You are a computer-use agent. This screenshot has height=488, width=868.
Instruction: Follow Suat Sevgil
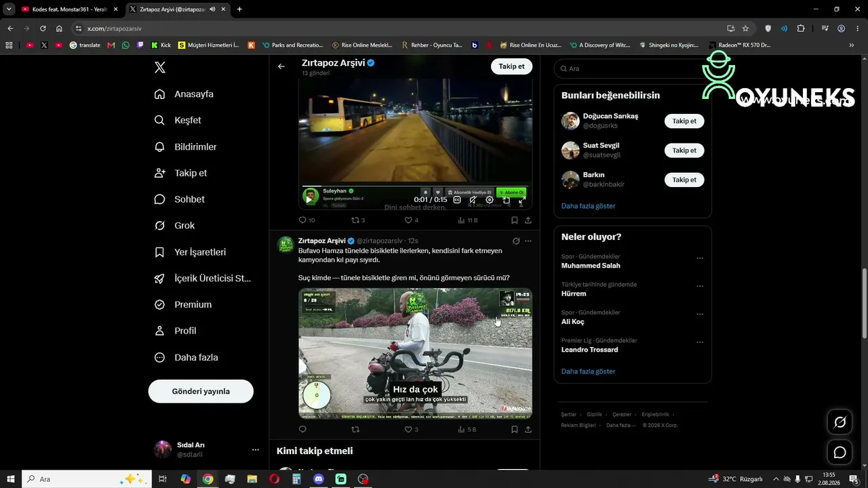tap(684, 150)
